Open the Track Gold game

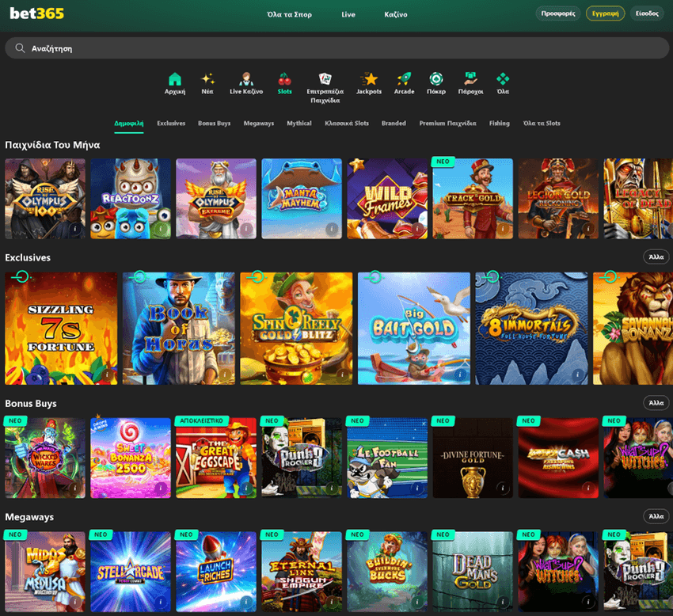click(x=473, y=198)
